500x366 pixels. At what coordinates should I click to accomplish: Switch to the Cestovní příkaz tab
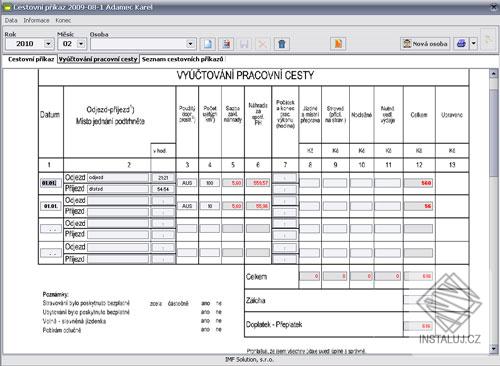(x=31, y=59)
